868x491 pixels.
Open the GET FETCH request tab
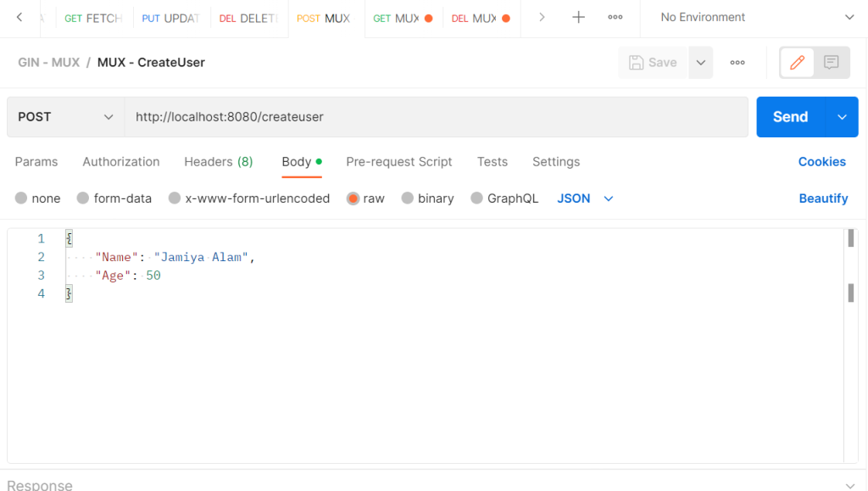pos(93,17)
